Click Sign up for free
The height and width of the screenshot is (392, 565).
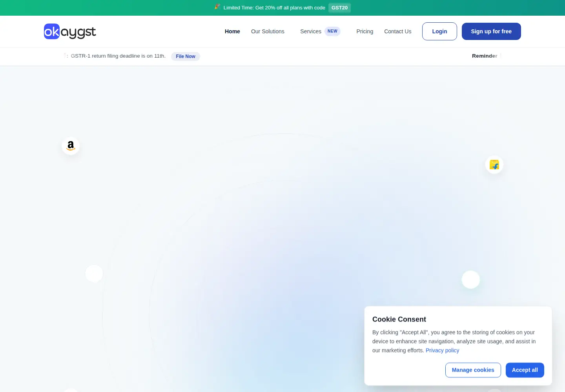[491, 31]
